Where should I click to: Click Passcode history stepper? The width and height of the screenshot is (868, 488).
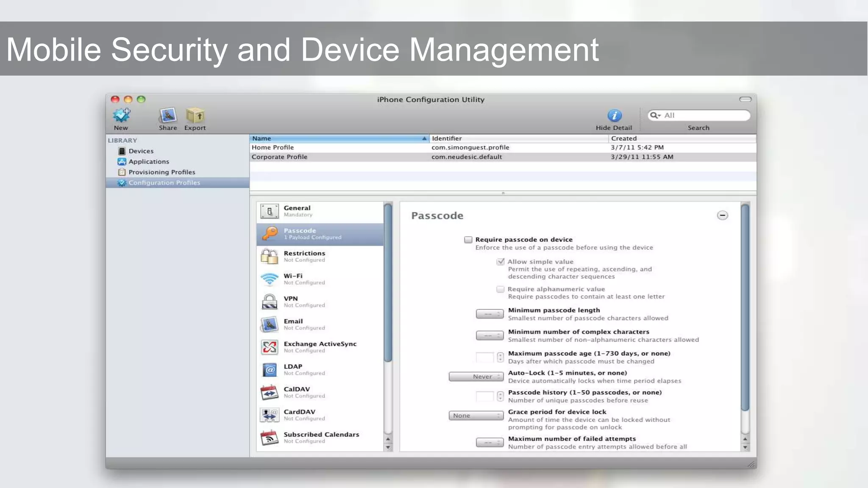(501, 396)
